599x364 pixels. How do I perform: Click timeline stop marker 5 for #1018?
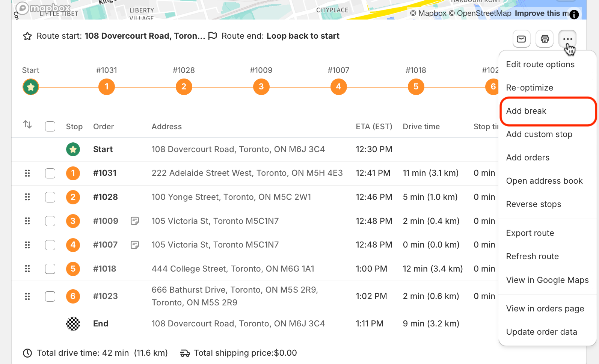click(x=416, y=87)
